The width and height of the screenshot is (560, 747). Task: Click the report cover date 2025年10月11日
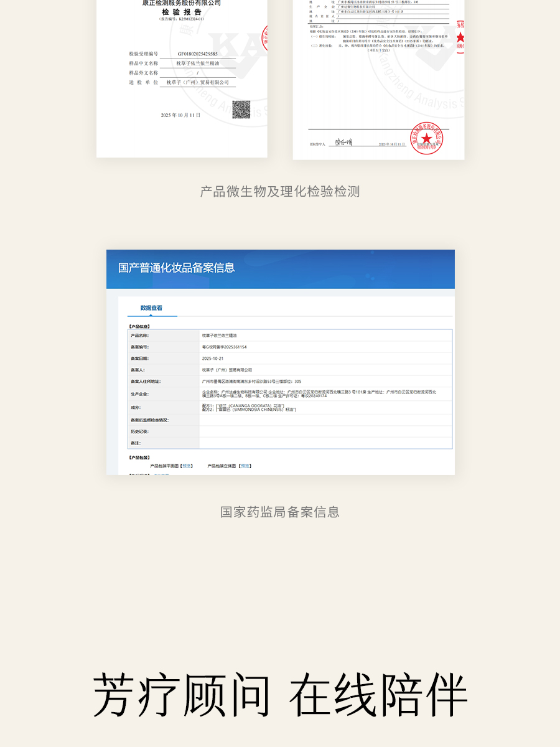(180, 115)
